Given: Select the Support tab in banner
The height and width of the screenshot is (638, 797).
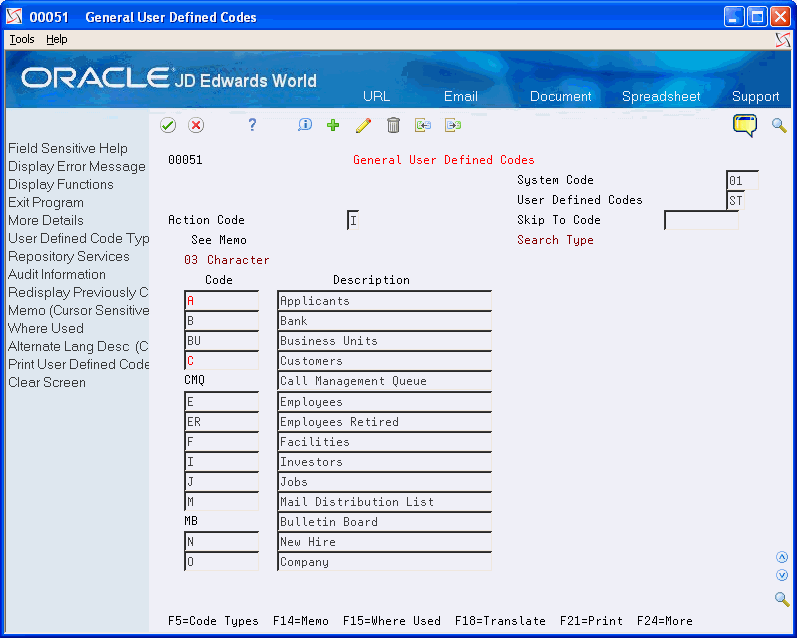Looking at the screenshot, I should point(755,96).
